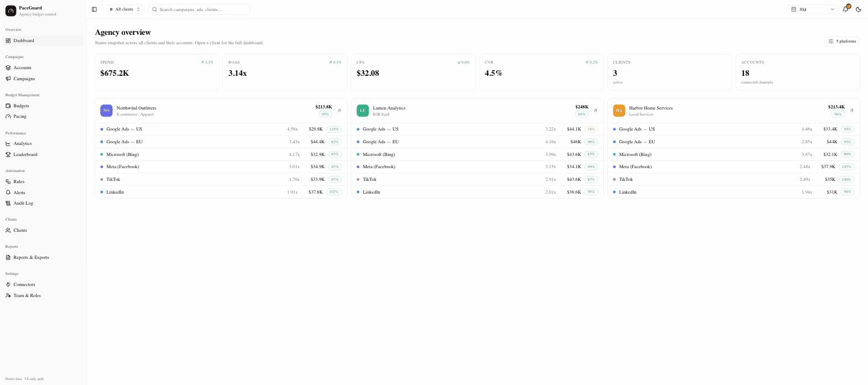Open the 5 platforms filter
The width and height of the screenshot is (868, 385).
[x=842, y=41]
